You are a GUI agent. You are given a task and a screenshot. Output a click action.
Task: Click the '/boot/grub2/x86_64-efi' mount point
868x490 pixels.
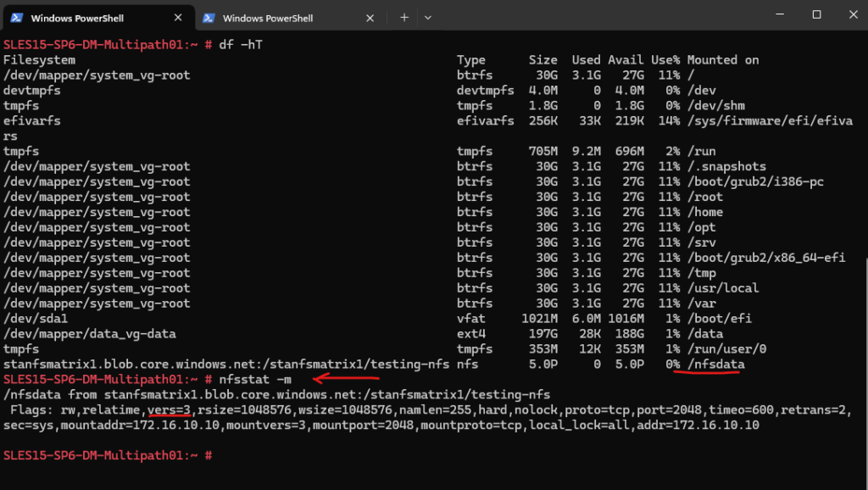(766, 258)
